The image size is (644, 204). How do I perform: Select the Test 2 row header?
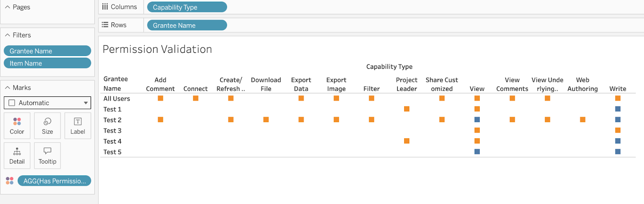(x=112, y=120)
